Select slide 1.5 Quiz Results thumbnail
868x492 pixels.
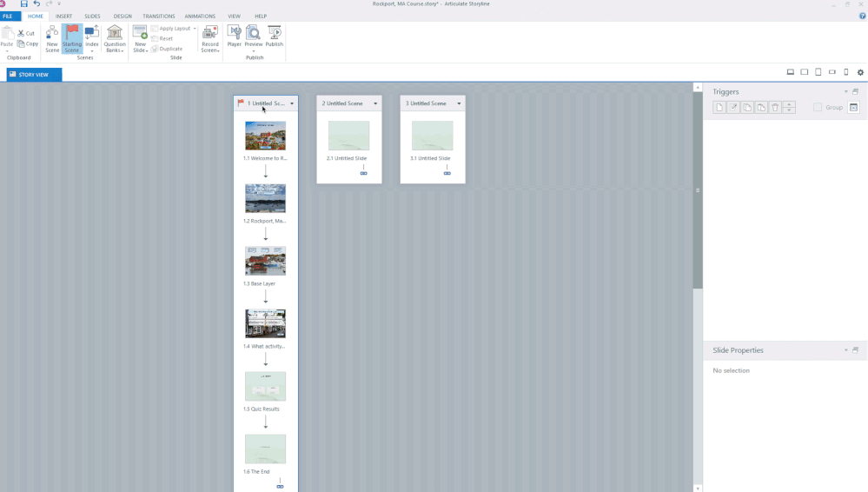(x=266, y=386)
